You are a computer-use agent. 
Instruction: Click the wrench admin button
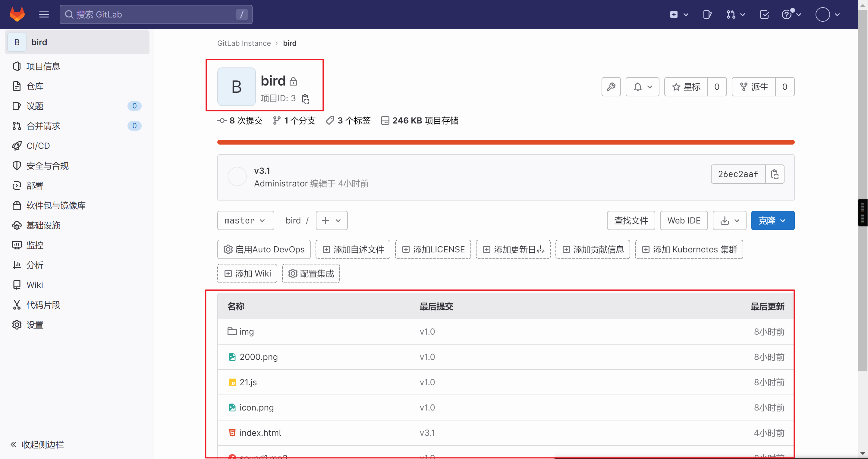[611, 87]
